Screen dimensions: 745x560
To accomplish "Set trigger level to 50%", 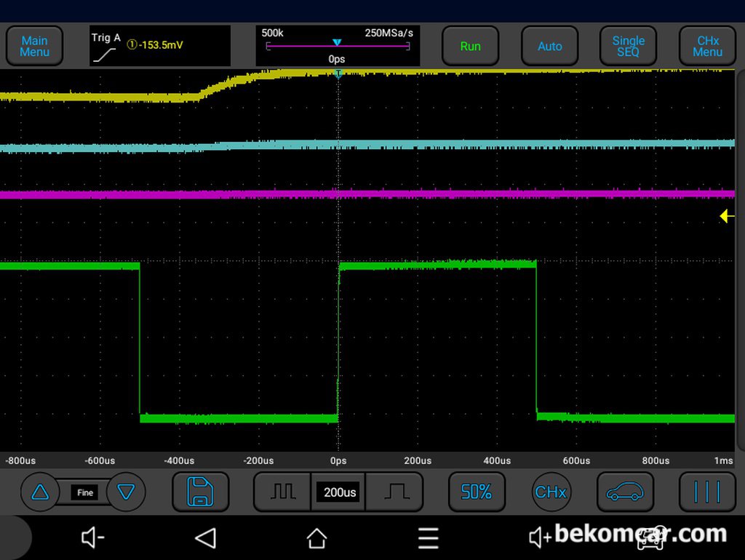I will pyautogui.click(x=477, y=492).
